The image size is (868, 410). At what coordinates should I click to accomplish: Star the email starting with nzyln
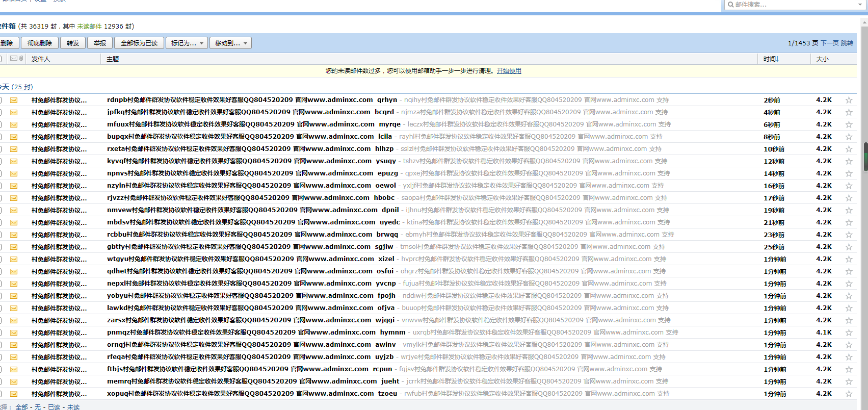849,186
